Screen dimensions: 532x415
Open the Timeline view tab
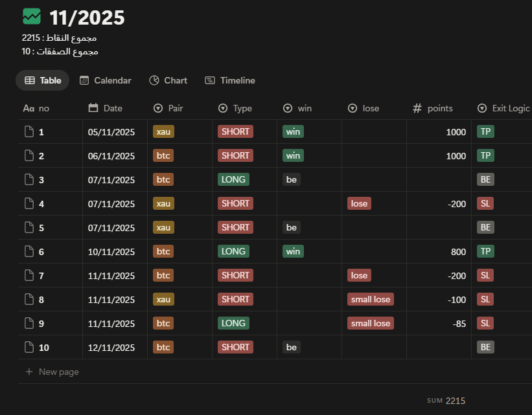230,80
